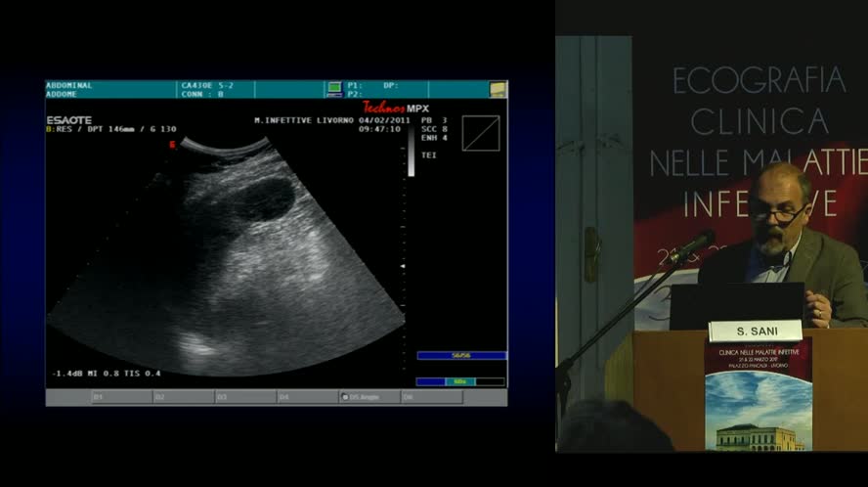868x487 pixels.
Task: Click the TEI imaging mode label
Action: [428, 155]
